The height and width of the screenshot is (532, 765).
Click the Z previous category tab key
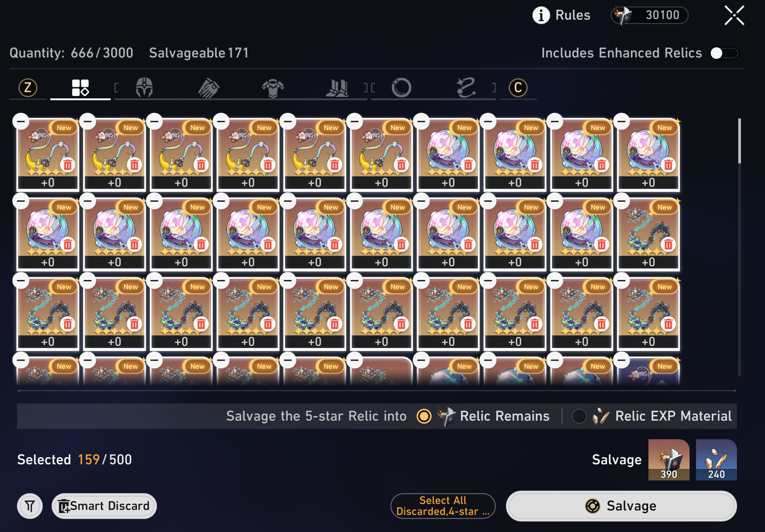coord(28,88)
